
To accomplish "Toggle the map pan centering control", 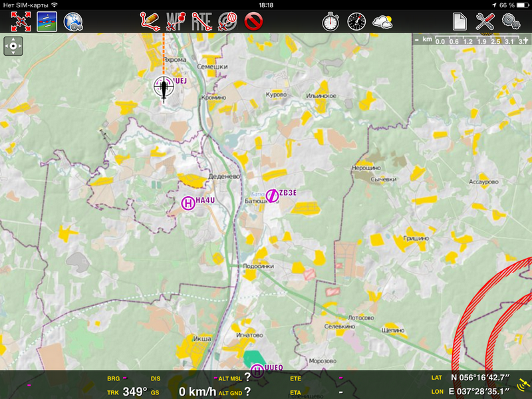I will (x=13, y=47).
